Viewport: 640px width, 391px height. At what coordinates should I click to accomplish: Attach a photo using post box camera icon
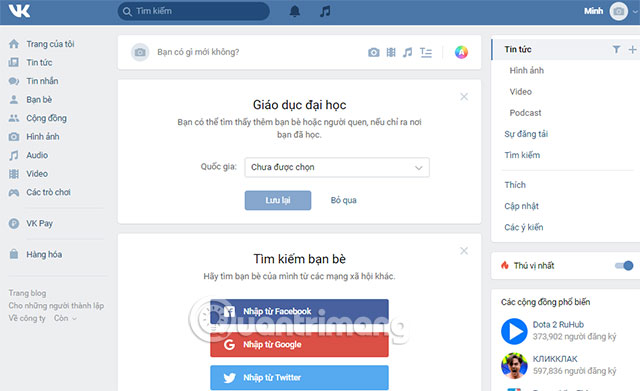pyautogui.click(x=373, y=52)
